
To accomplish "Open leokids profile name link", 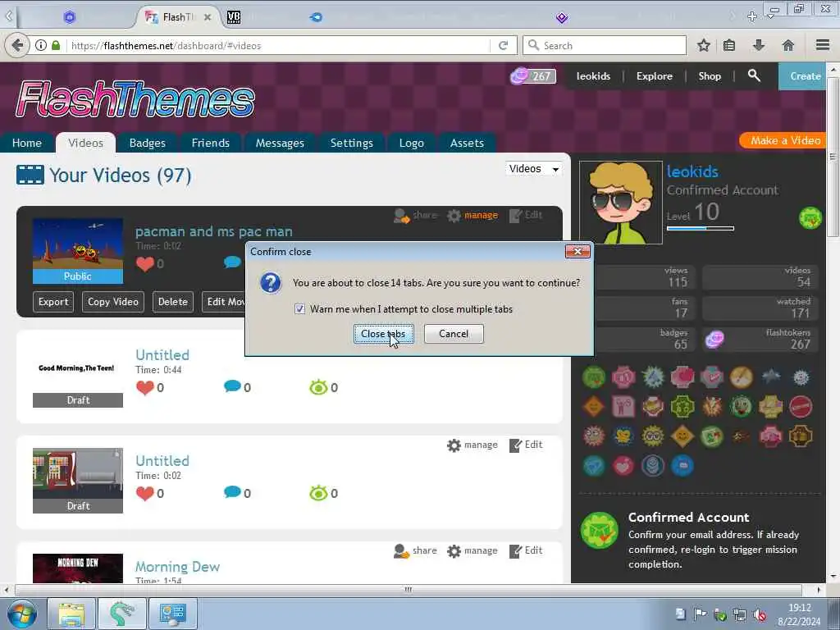I will point(692,171).
